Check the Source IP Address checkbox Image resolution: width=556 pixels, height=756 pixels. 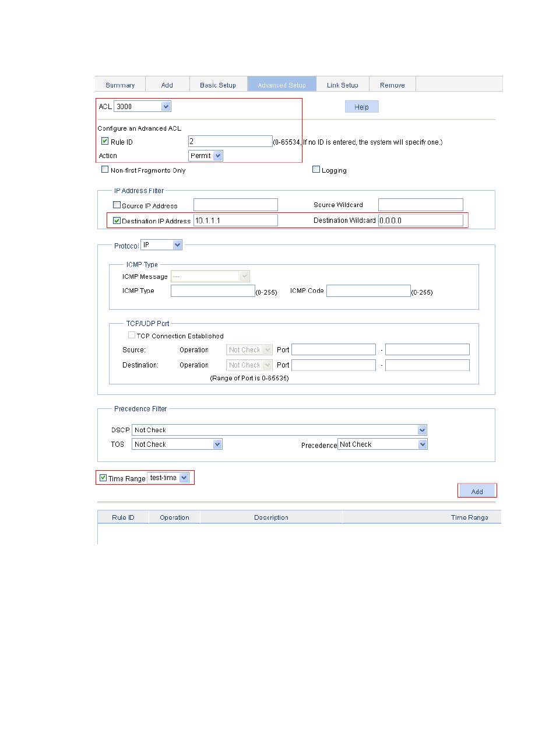pyautogui.click(x=117, y=205)
